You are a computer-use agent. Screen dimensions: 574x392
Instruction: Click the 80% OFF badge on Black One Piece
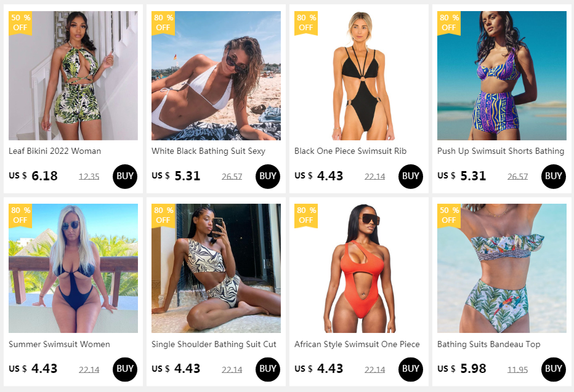(306, 23)
